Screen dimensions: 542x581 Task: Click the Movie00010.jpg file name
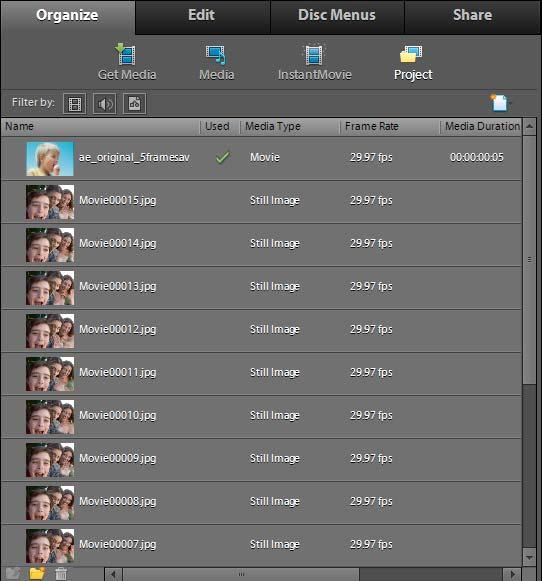click(x=117, y=415)
